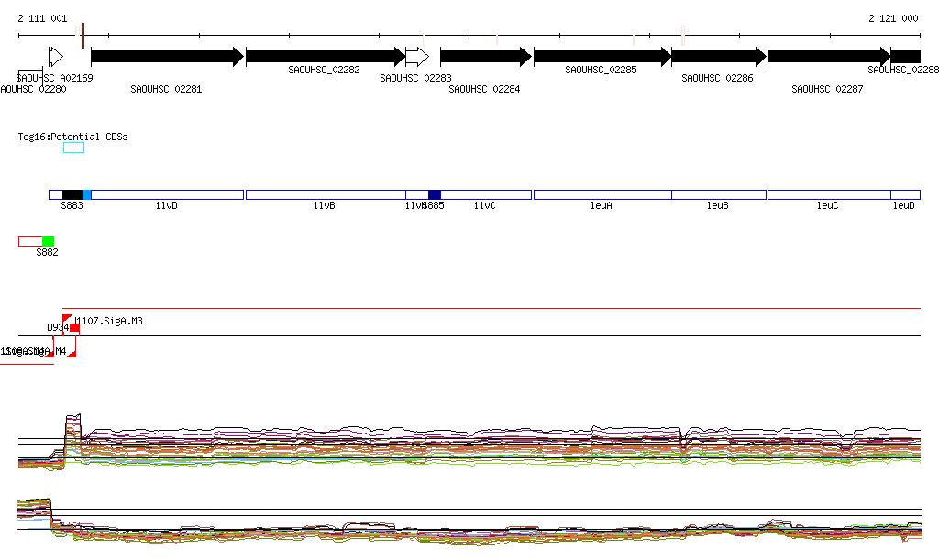939x560 pixels.
Task: Click the leuC segment box
Action: tap(829, 194)
